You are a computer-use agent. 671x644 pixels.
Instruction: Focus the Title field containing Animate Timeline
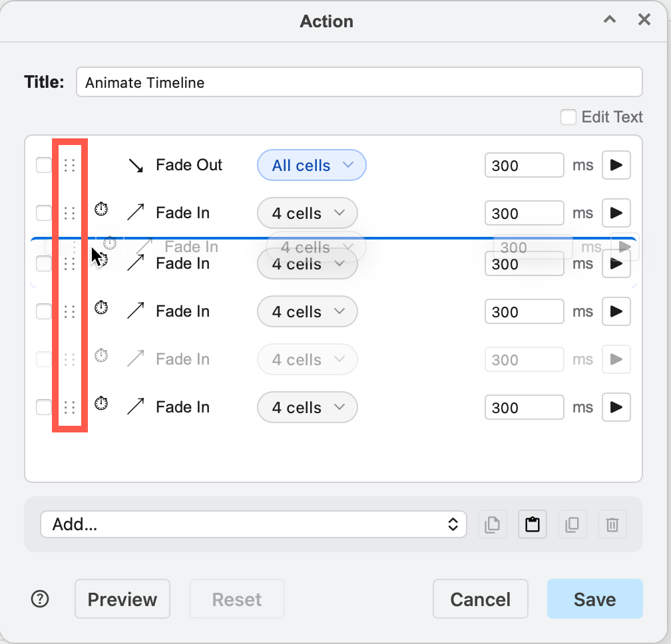pos(359,82)
